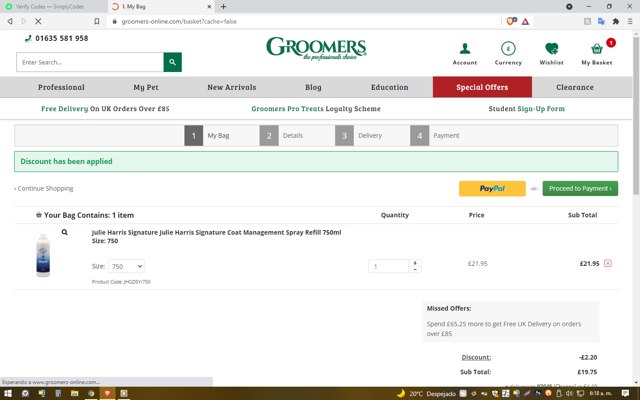Click the browser back arrow
The height and width of the screenshot is (400, 640).
[10, 21]
